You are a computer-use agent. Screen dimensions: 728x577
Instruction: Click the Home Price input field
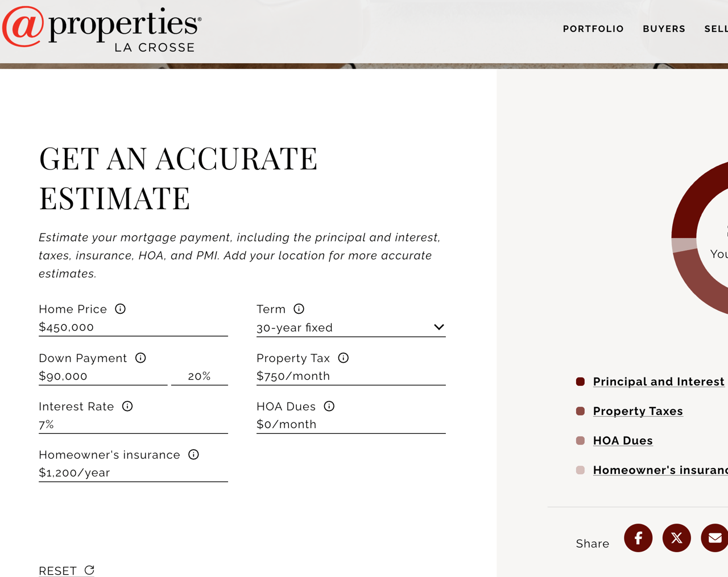pyautogui.click(x=133, y=327)
